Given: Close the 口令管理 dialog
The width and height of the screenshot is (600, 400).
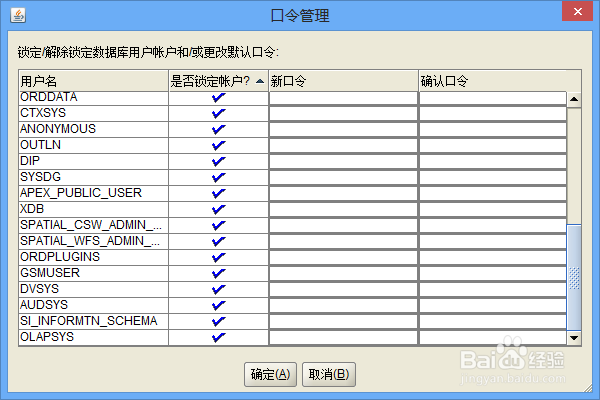Looking at the screenshot, I should (577, 11).
